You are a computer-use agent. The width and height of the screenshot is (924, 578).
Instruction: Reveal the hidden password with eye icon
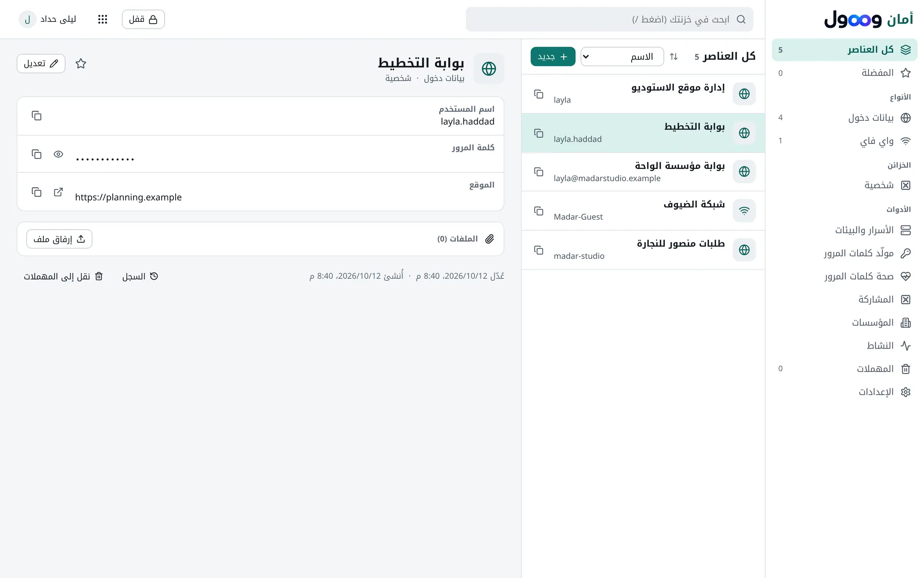click(x=58, y=154)
